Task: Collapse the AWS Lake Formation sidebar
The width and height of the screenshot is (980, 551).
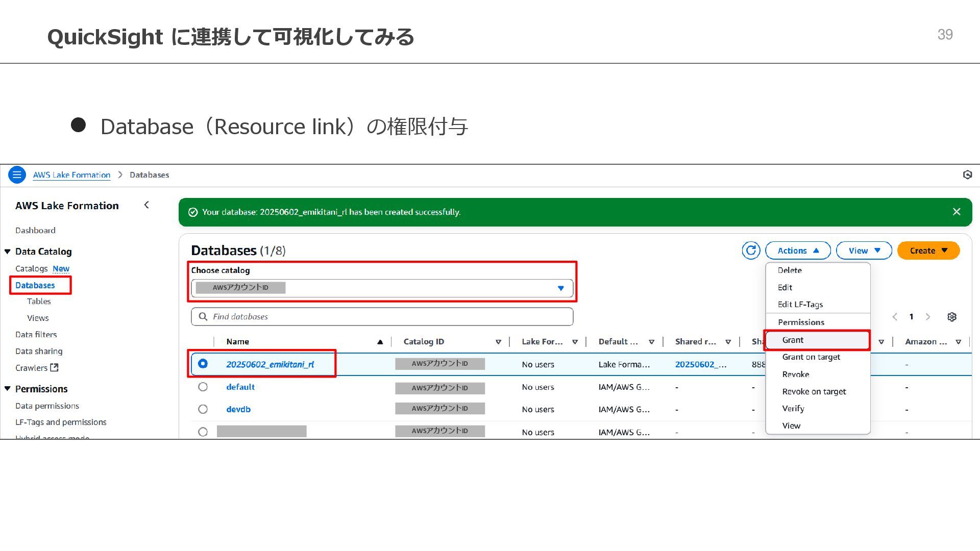Action: click(x=146, y=205)
